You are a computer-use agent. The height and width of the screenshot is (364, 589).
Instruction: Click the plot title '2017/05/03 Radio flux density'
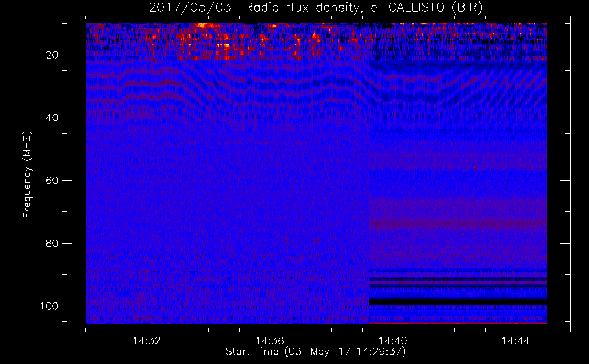tap(315, 8)
